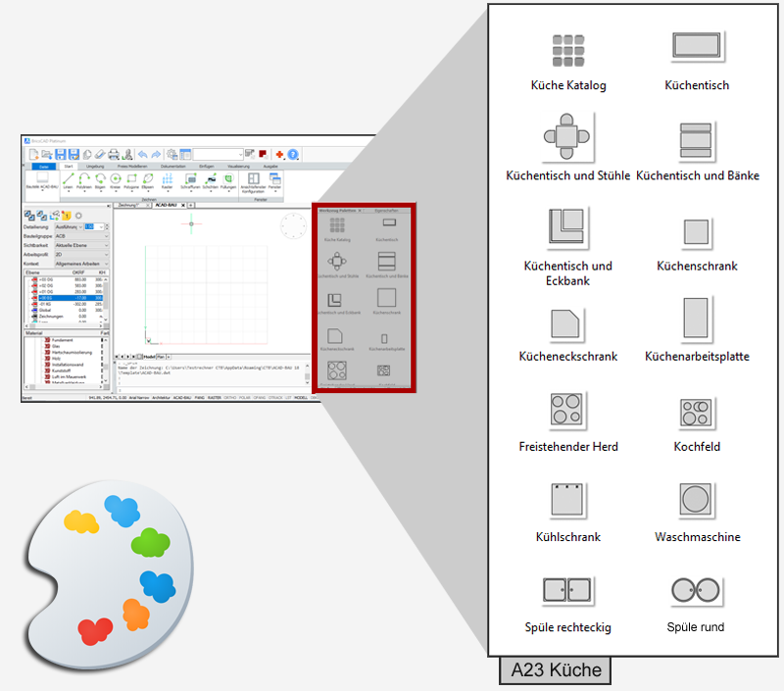Toggle FANG snap in status bar
Screen dimensions: 784x691
[198, 397]
